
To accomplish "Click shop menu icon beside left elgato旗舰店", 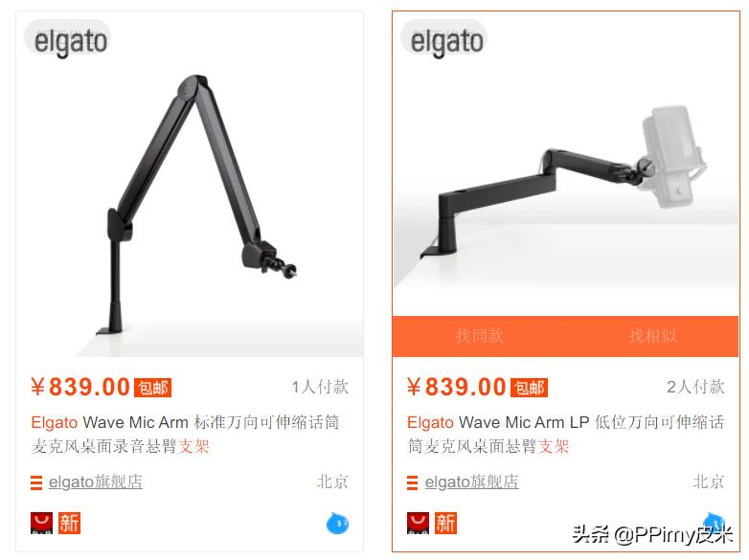I will click(36, 482).
